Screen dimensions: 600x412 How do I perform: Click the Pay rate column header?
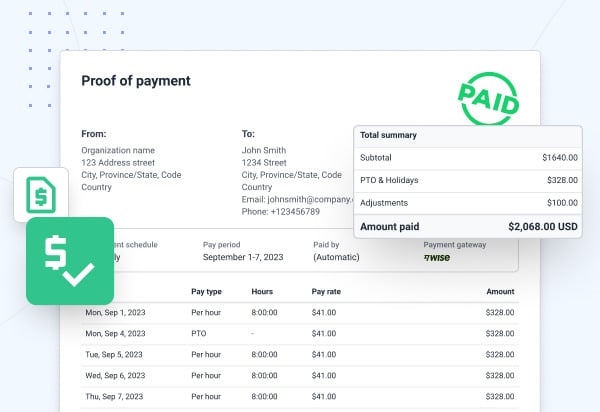(x=327, y=292)
